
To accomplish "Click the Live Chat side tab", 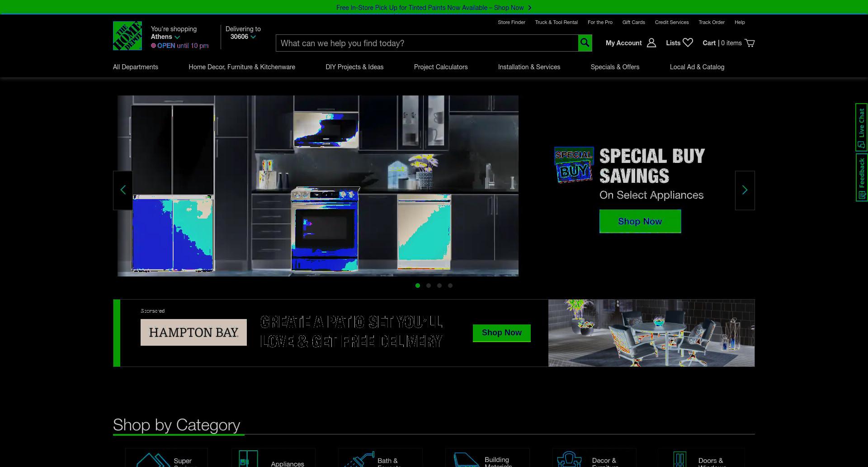I will pyautogui.click(x=861, y=127).
